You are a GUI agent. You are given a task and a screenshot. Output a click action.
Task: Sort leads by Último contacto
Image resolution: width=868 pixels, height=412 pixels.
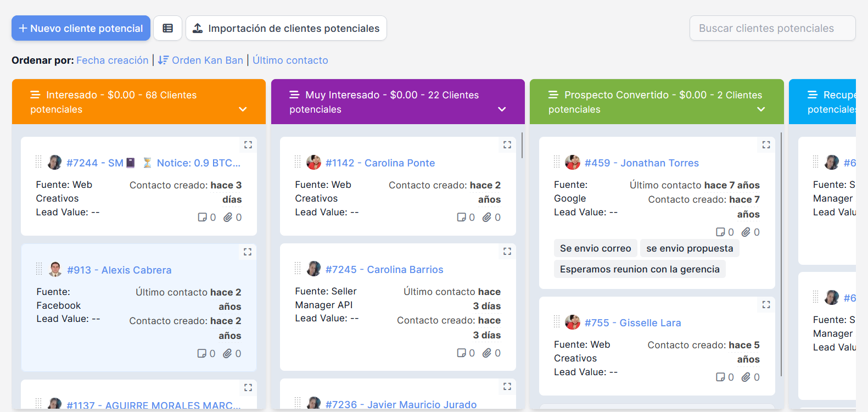pos(290,60)
